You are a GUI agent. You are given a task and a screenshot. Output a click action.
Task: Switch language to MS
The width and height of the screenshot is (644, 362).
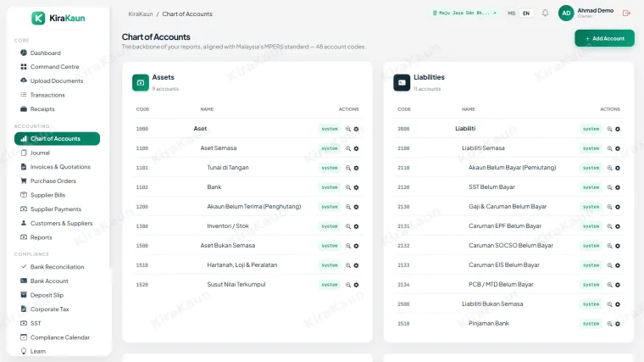511,14
